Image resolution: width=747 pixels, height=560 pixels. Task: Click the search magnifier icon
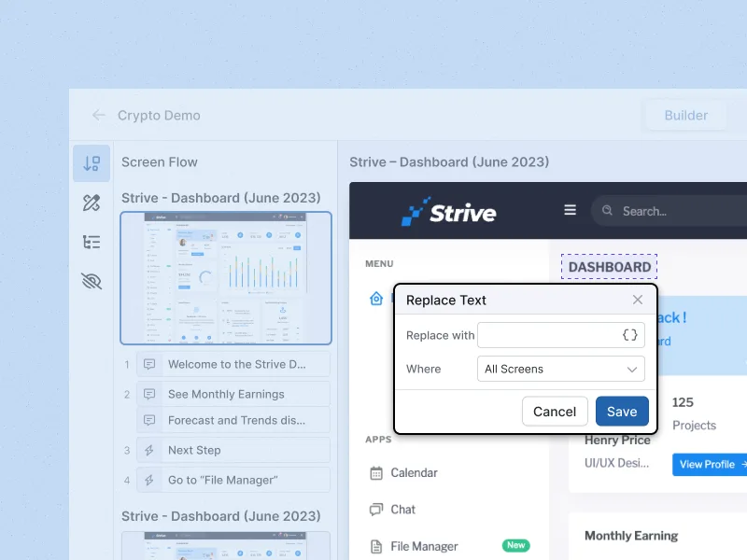(x=607, y=211)
